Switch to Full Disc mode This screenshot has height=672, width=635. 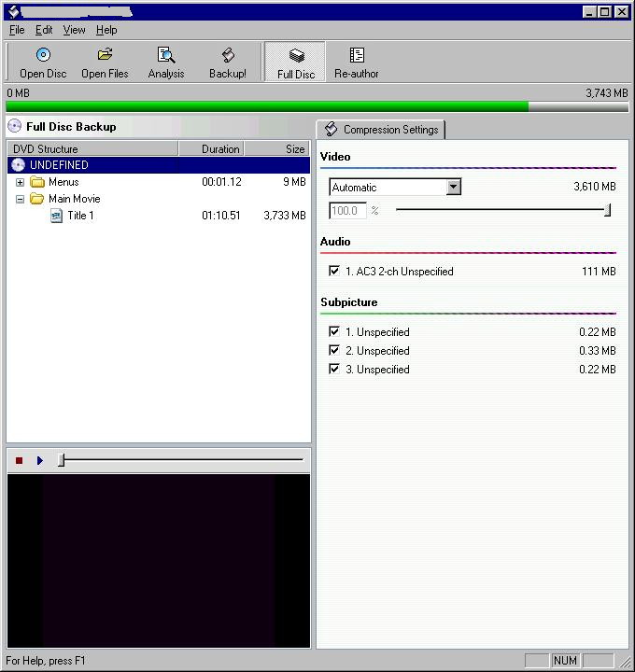(295, 62)
